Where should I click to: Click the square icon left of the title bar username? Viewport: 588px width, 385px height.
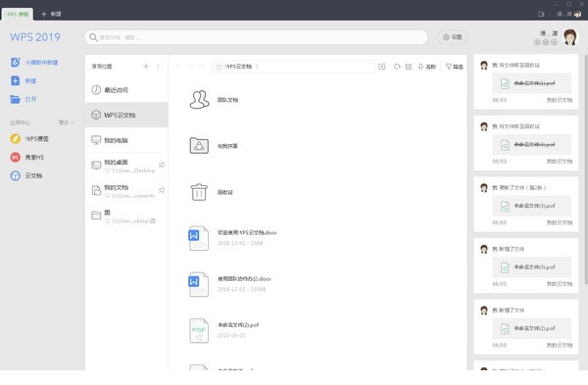541,14
